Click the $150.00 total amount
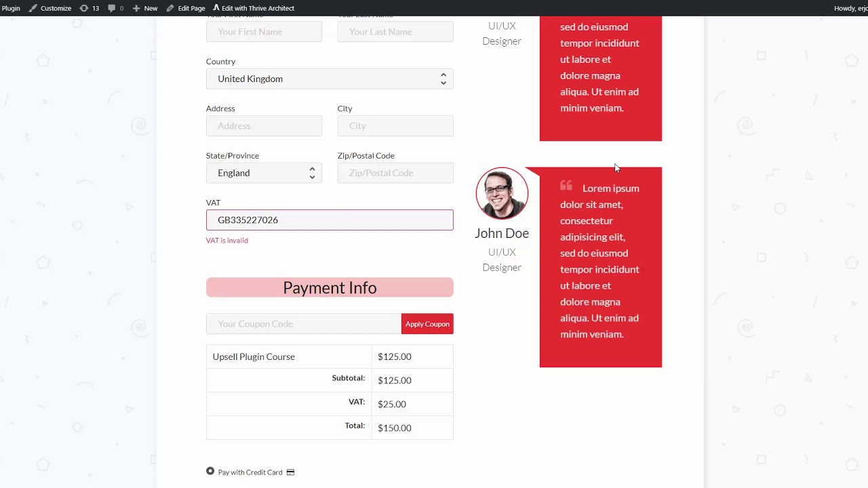 point(395,428)
